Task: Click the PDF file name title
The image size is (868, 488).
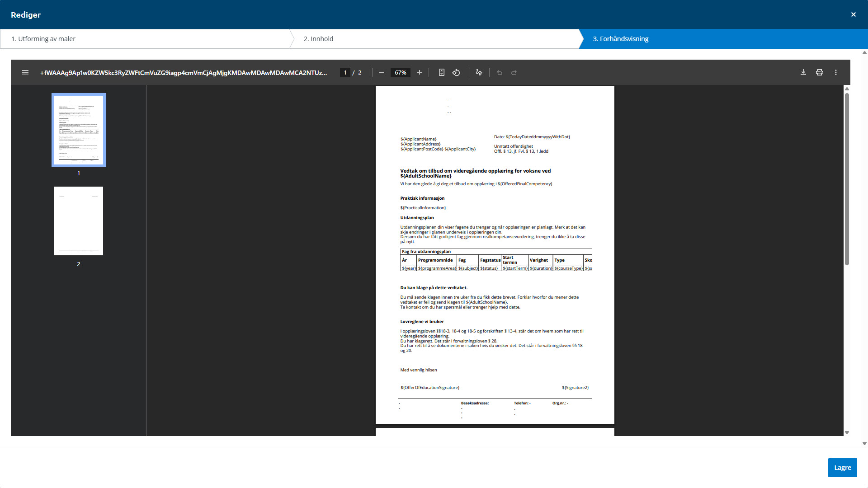Action: tap(184, 72)
